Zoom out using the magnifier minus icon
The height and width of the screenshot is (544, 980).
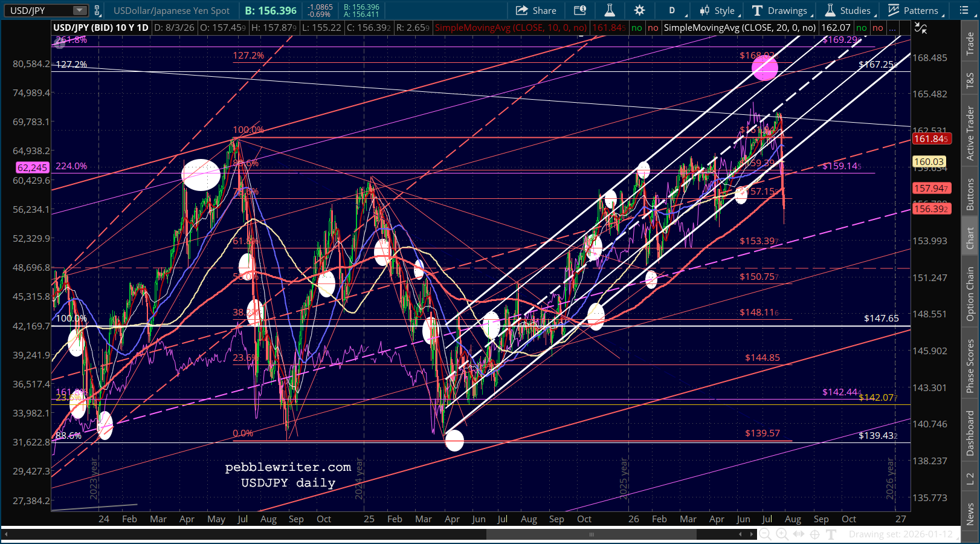765,534
